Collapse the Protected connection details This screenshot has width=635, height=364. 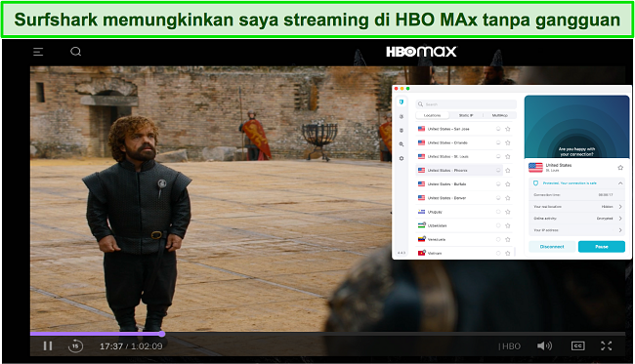pos(620,183)
